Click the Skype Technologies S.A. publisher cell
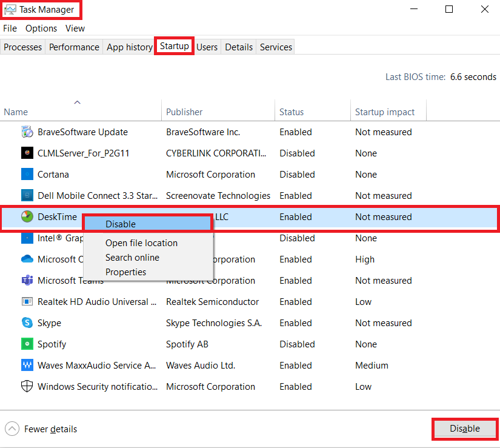 tap(214, 323)
